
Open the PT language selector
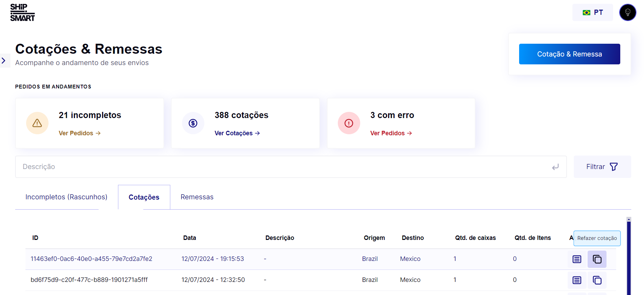(592, 13)
